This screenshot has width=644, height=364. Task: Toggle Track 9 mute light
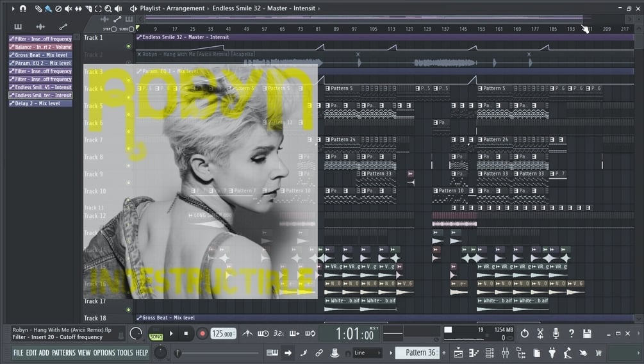tap(129, 183)
